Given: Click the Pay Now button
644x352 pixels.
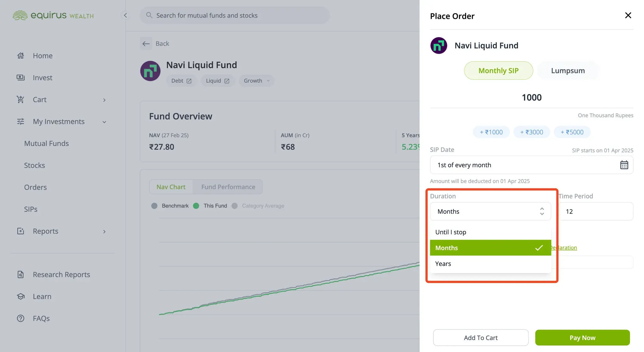Looking at the screenshot, I should tap(582, 338).
